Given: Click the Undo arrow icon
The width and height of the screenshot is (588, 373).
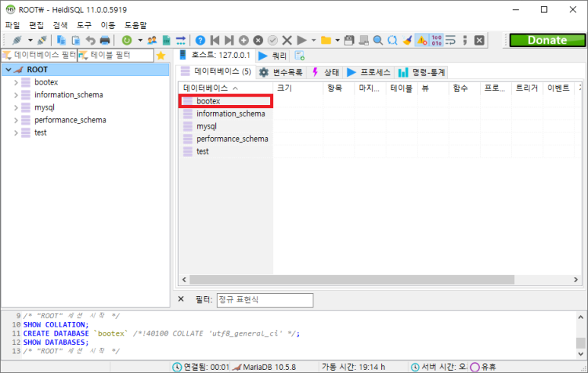Looking at the screenshot, I should pyautogui.click(x=91, y=40).
